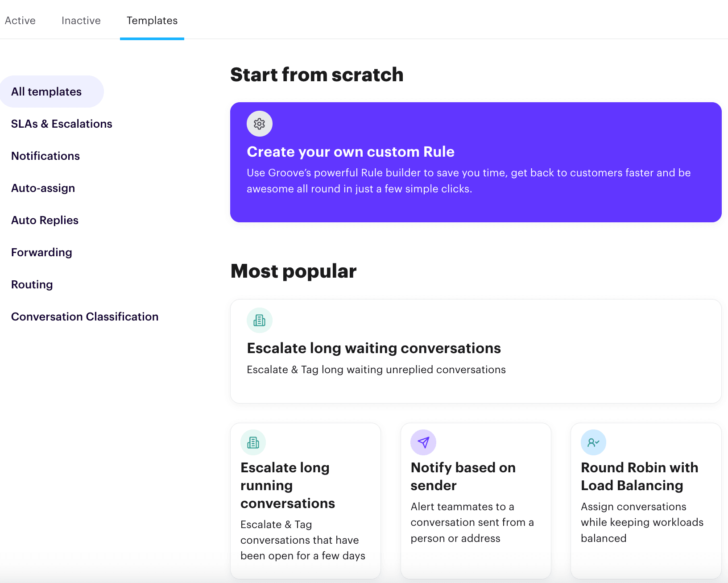
Task: Open the Auto Replies template category
Action: tap(45, 220)
